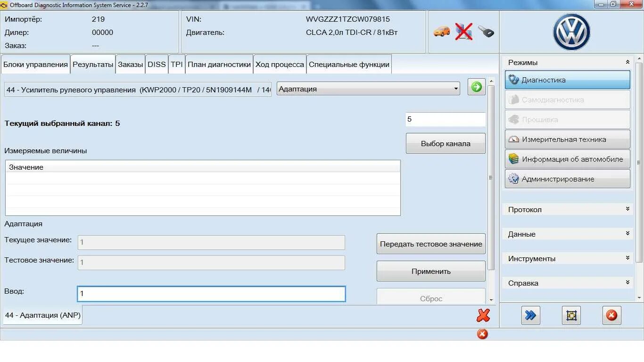
Task: Click the Выбор канала button
Action: (x=446, y=143)
